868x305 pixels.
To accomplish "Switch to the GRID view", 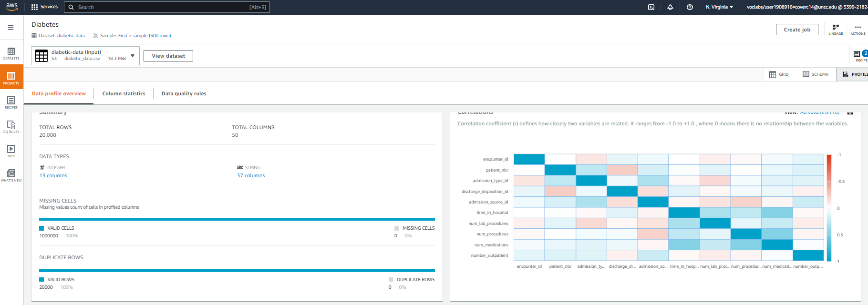I will pyautogui.click(x=779, y=74).
